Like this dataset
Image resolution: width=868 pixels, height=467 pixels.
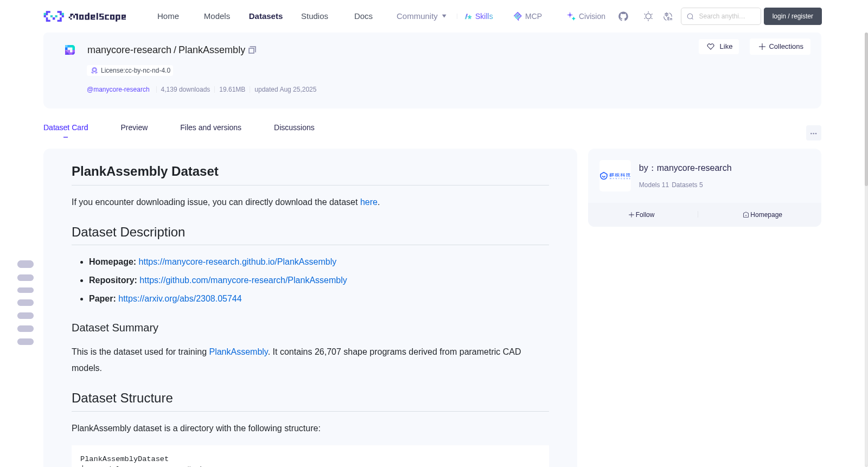pyautogui.click(x=719, y=47)
